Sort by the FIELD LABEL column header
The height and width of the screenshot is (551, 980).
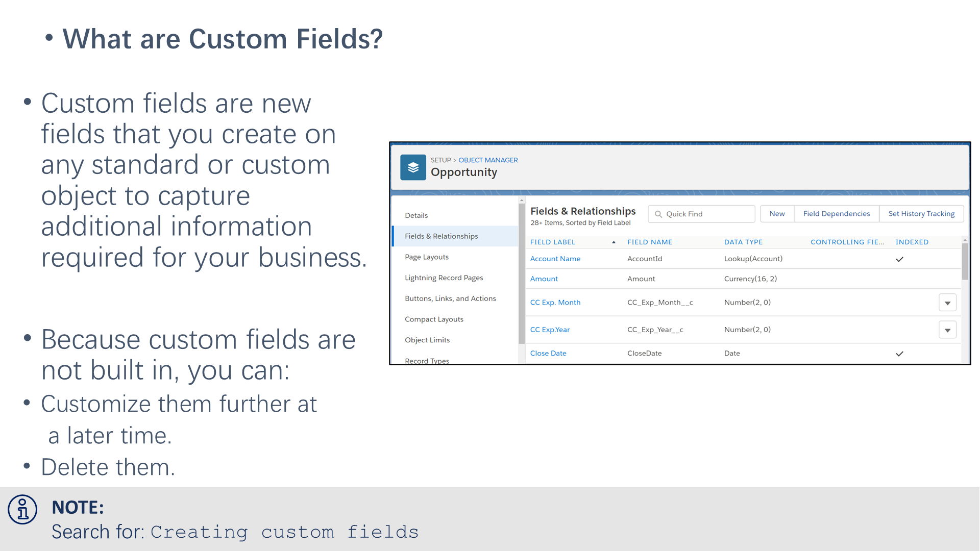553,242
